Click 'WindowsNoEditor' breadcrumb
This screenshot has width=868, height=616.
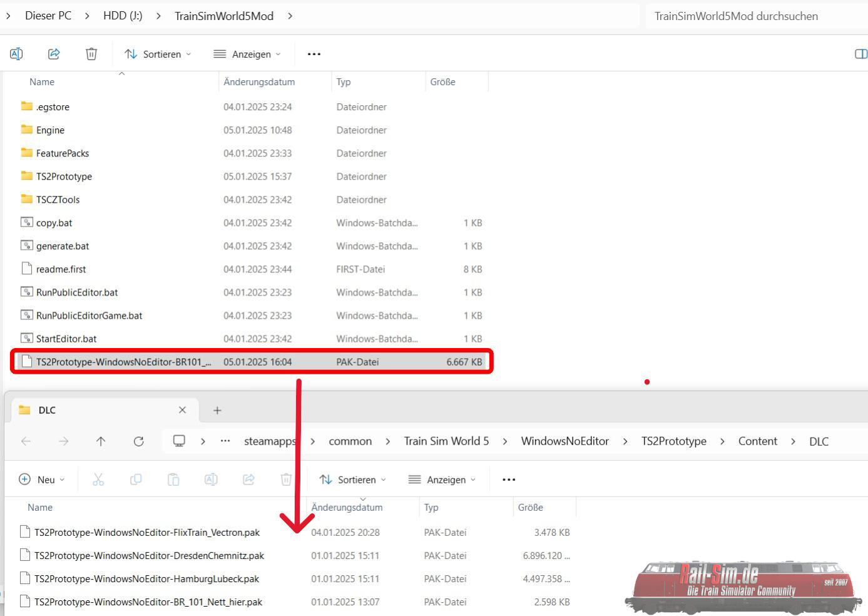[x=565, y=441]
